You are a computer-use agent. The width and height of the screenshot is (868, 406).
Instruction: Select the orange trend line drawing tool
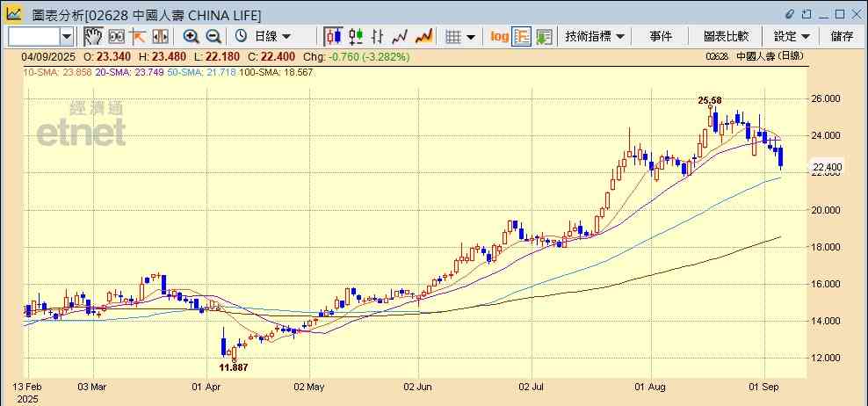coord(138,37)
